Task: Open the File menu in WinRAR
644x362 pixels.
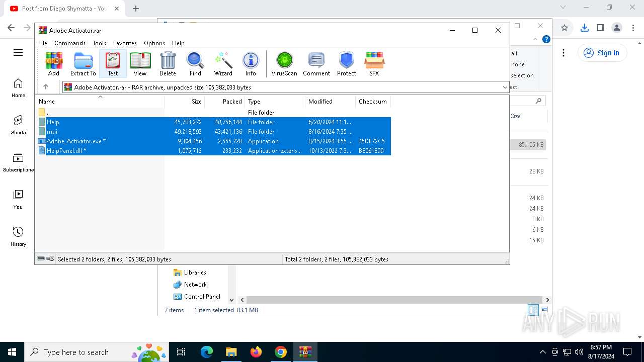Action: coord(43,43)
